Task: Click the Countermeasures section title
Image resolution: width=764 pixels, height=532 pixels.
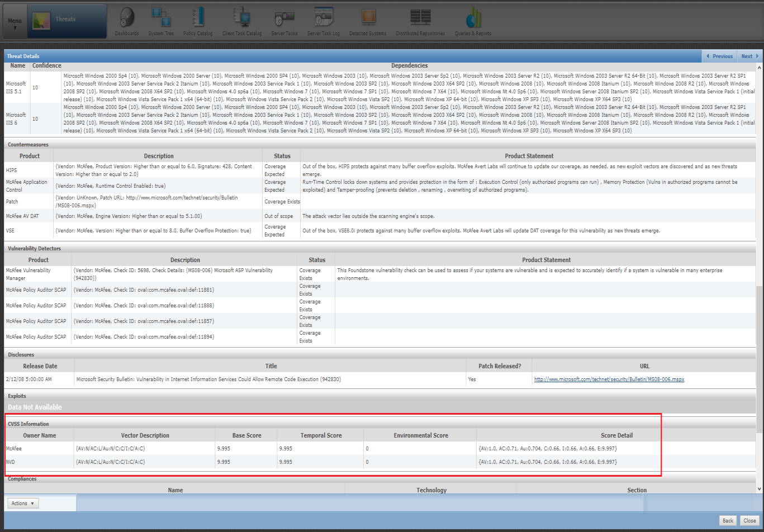Action: coord(28,145)
